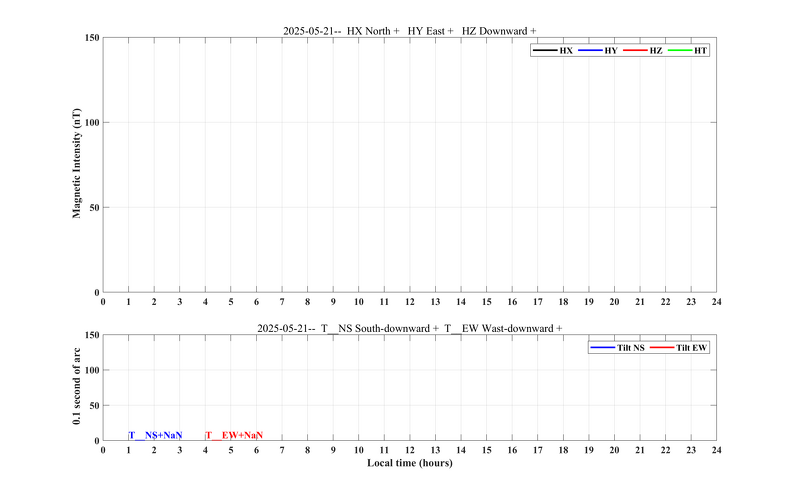Click the HZ red legend entry
Viewport: 792px width, 495px height.
643,49
